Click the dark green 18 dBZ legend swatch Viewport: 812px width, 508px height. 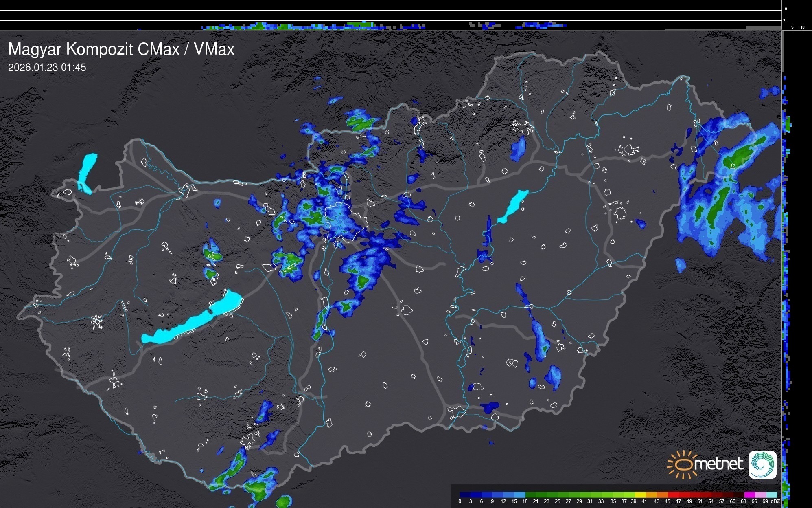(530, 495)
